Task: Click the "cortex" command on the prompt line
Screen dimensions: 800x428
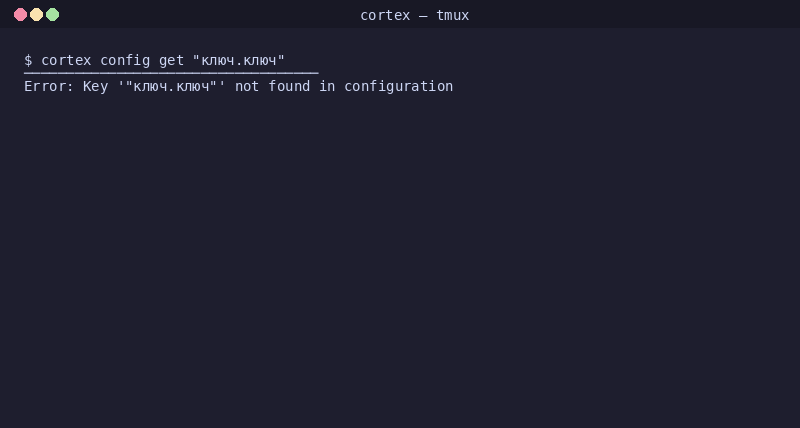Action: pyautogui.click(x=66, y=60)
